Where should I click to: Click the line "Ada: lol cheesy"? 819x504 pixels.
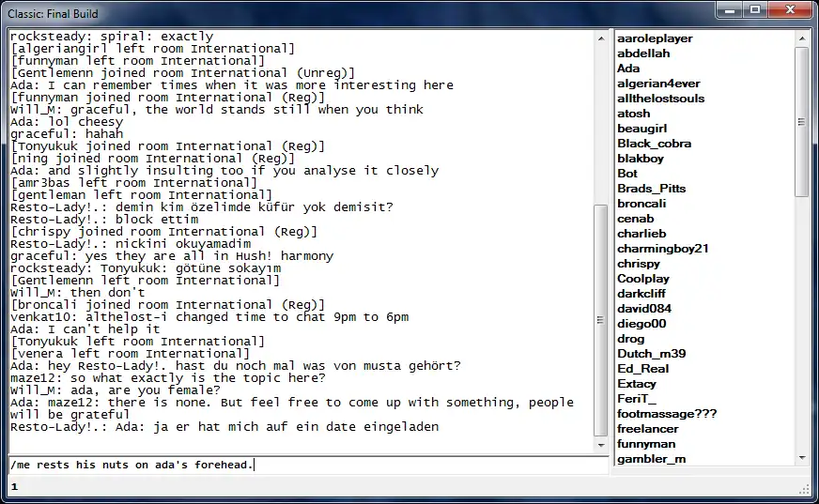(67, 122)
